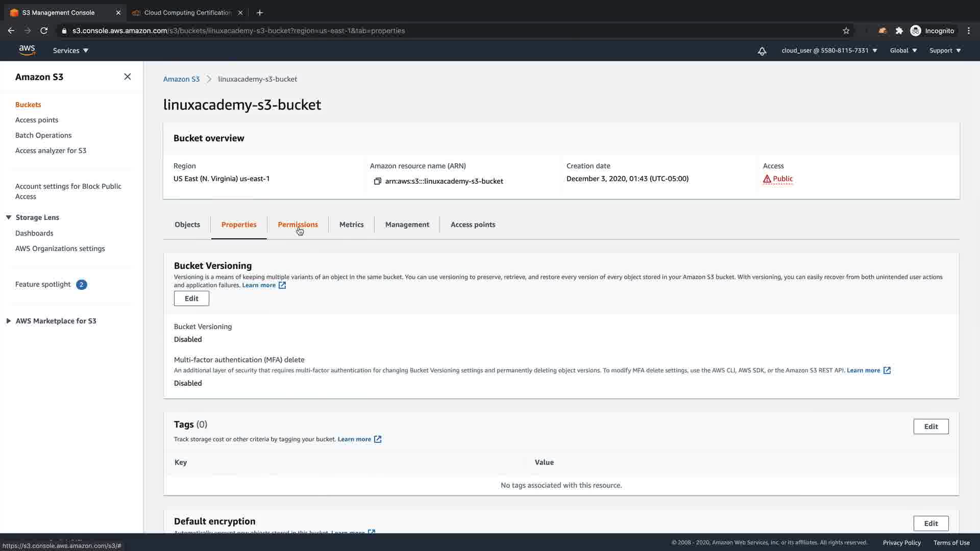Open a new browser tab

(x=259, y=12)
